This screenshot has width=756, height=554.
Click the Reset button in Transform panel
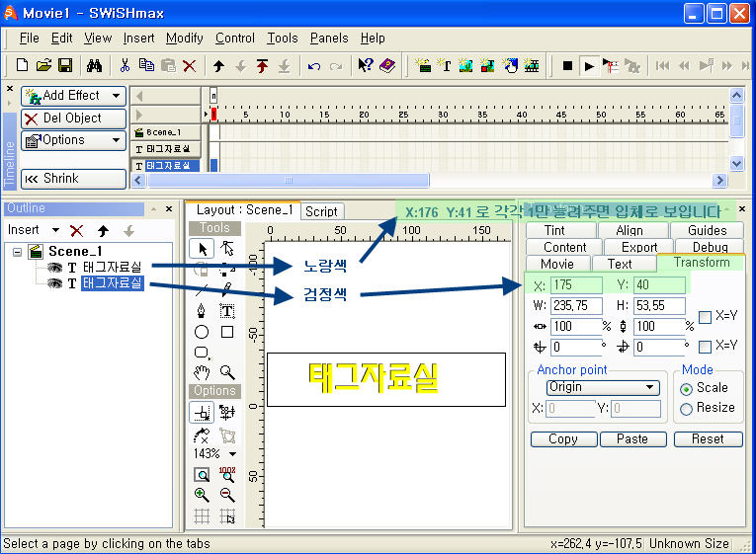pyautogui.click(x=707, y=439)
